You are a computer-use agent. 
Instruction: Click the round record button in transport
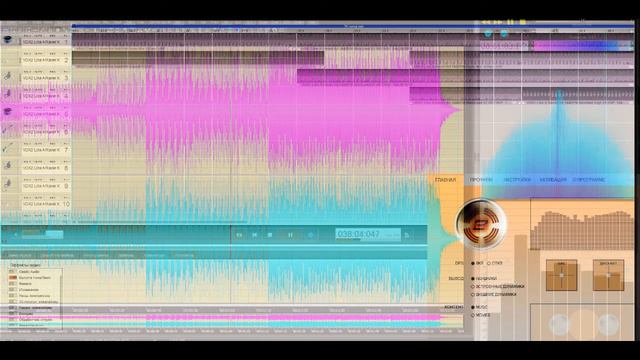tap(311, 235)
